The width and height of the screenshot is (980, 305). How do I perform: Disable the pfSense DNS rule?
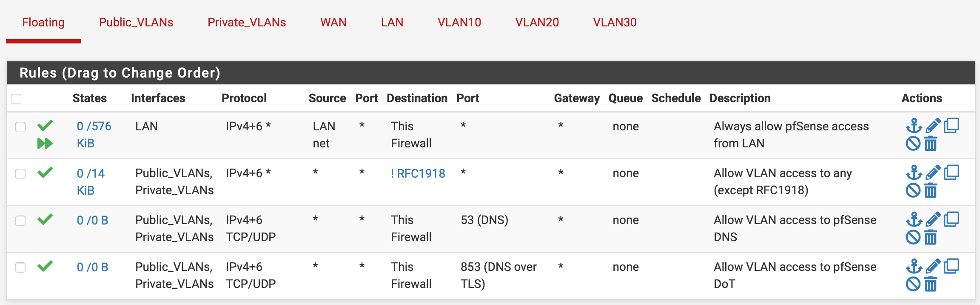click(913, 237)
